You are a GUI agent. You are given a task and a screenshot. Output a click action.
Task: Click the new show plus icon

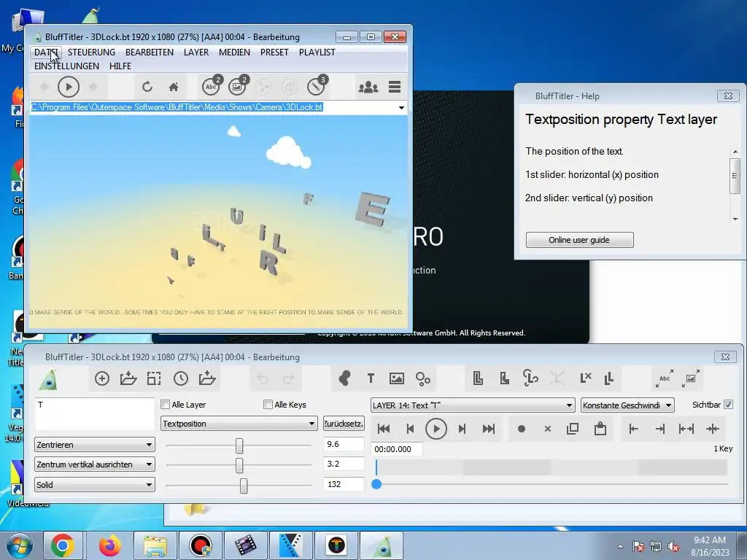(102, 378)
